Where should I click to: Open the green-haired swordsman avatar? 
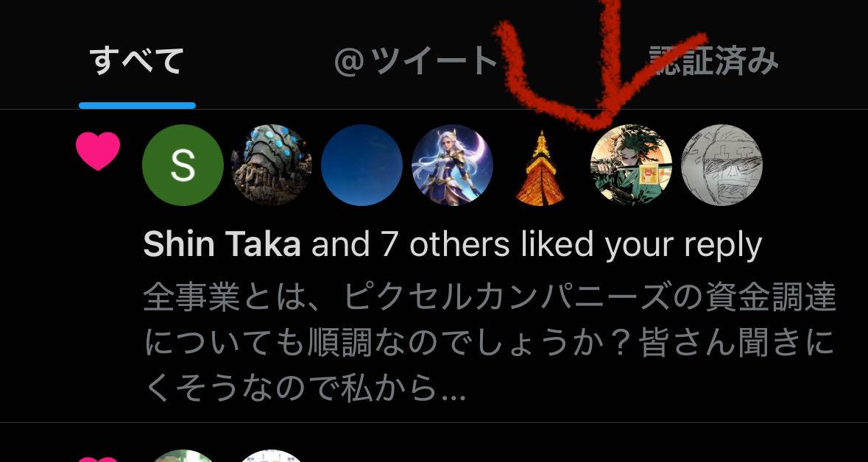(631, 165)
